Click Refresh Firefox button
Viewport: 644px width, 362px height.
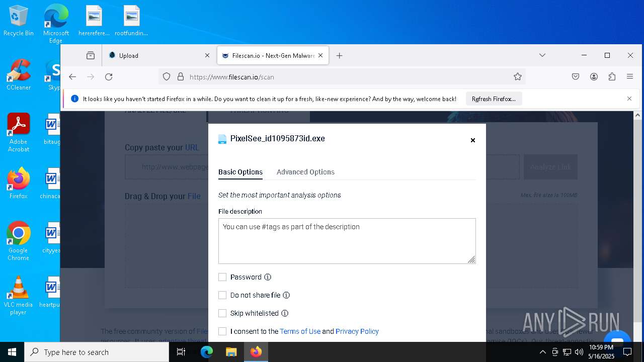coord(494,99)
